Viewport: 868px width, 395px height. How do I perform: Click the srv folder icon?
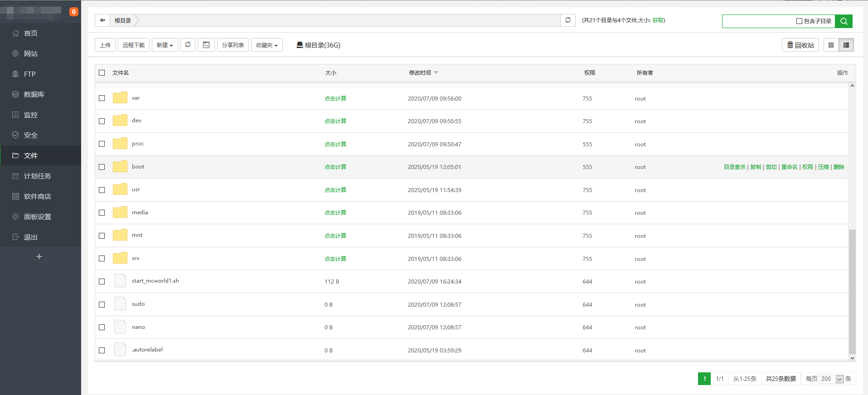pyautogui.click(x=120, y=258)
